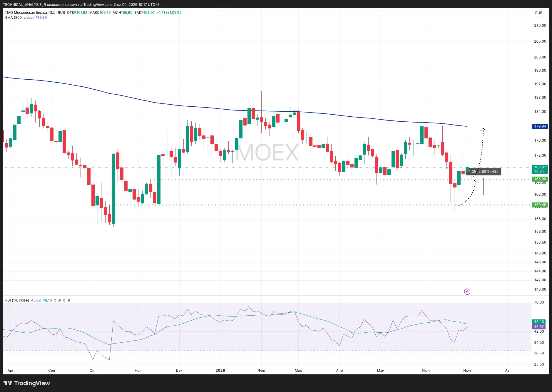
Task: Click the MOEX watermark in chart center
Action: coord(267,152)
